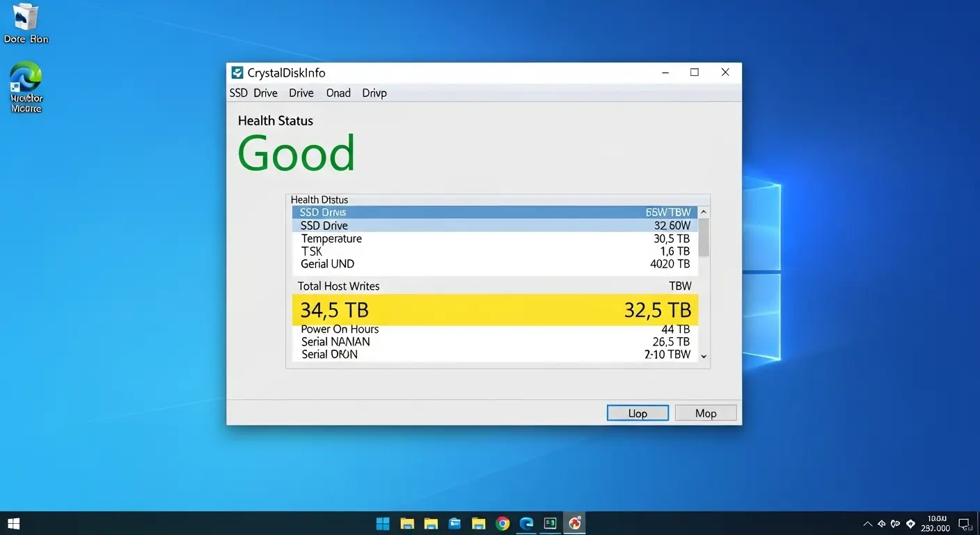Click the Mop button
This screenshot has width=980, height=535.
point(706,413)
